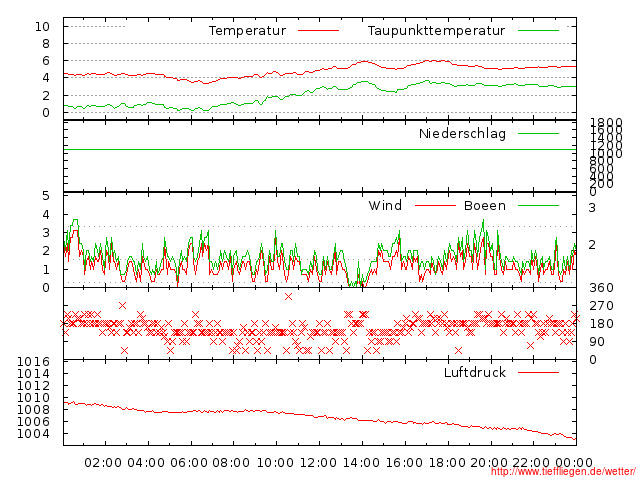Click the 5 label on wind speed axis
This screenshot has height=480, width=640.
[x=46, y=196]
